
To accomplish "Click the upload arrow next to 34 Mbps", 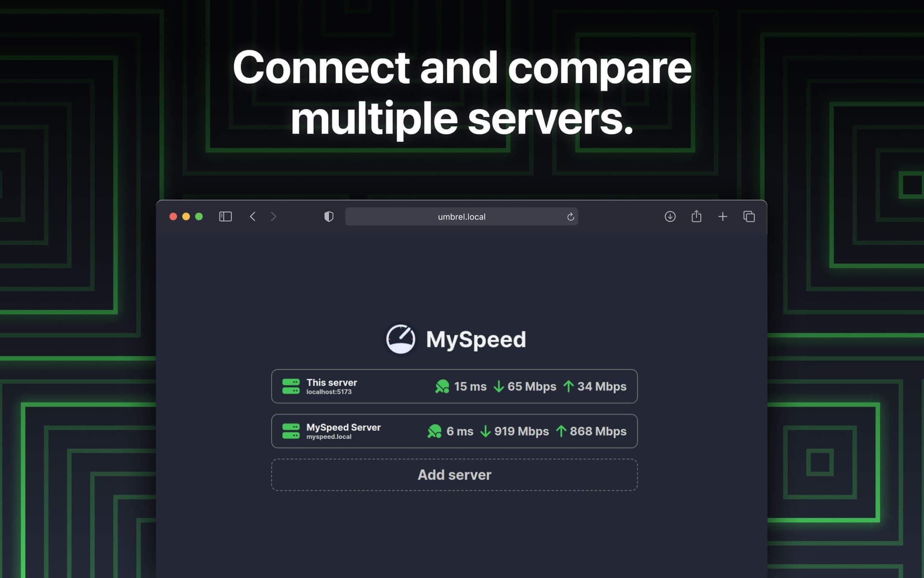I will (569, 386).
